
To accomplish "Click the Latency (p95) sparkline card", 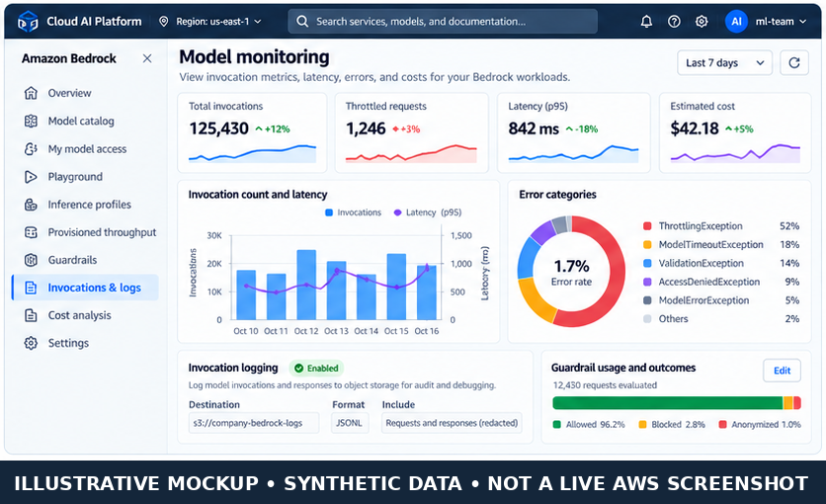I will [574, 132].
